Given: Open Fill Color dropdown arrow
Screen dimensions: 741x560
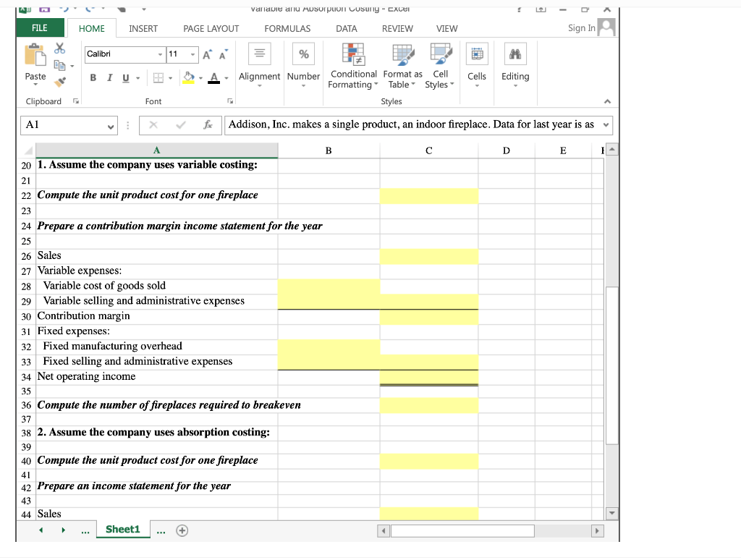Looking at the screenshot, I should click(201, 78).
